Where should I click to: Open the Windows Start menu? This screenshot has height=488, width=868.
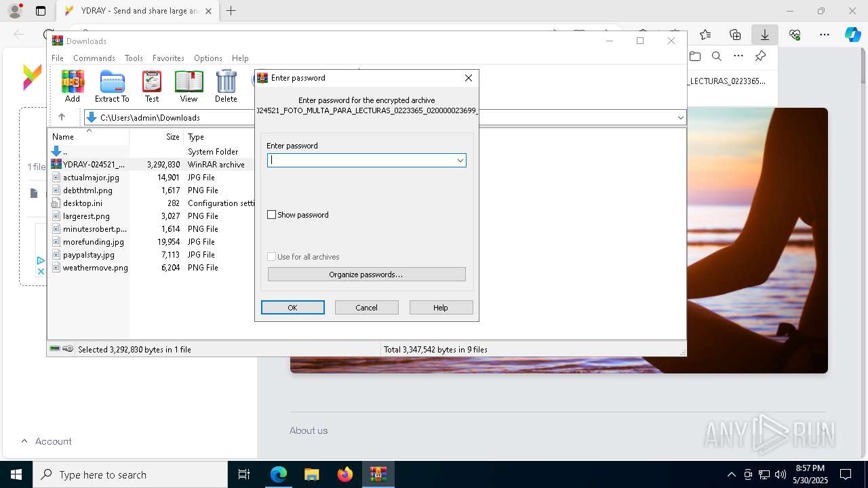click(x=16, y=474)
